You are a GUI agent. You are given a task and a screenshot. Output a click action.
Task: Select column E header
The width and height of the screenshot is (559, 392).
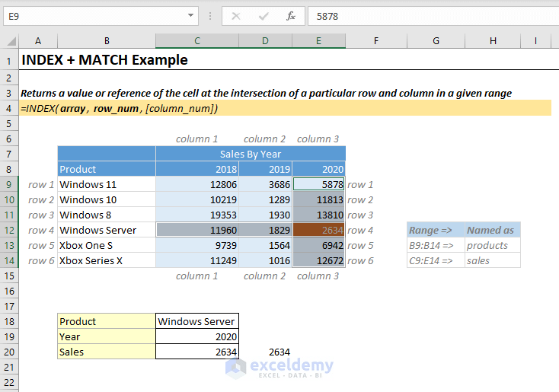click(318, 41)
